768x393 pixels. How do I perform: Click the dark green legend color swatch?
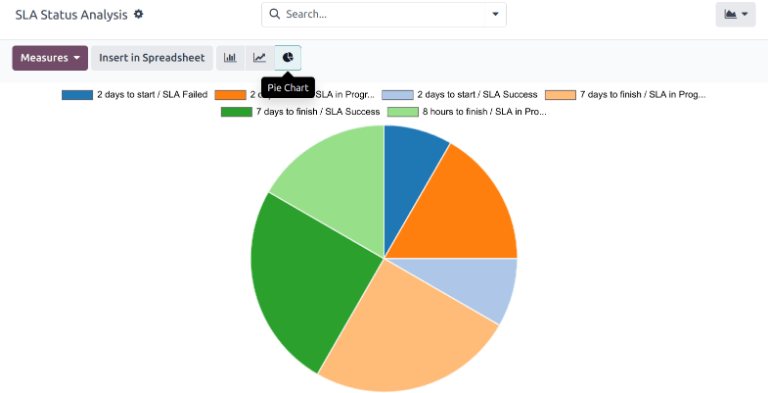click(x=236, y=112)
